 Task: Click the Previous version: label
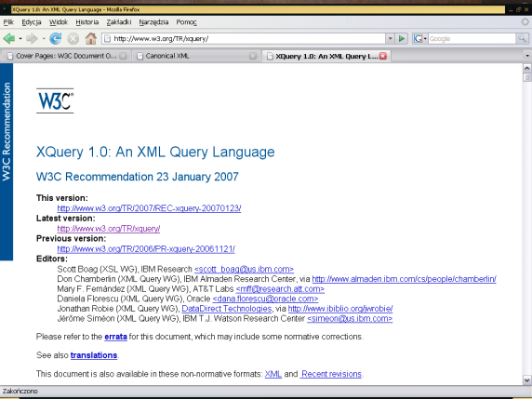pyautogui.click(x=72, y=238)
